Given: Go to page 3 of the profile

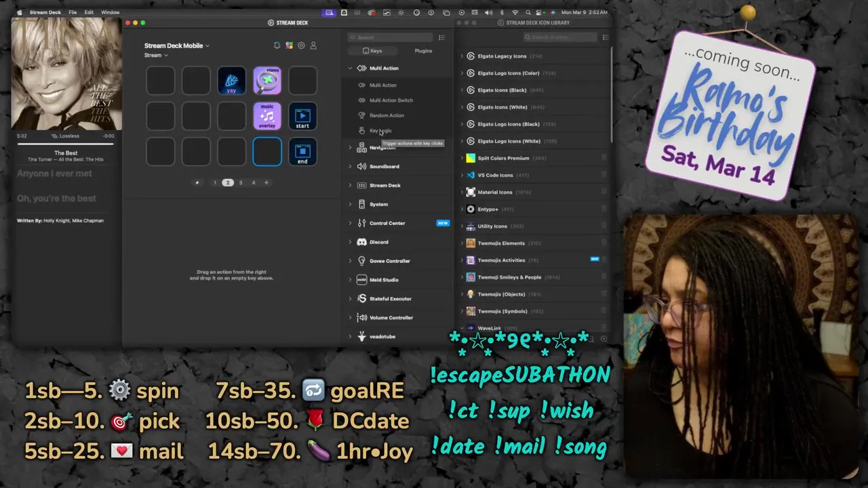Looking at the screenshot, I should pos(240,182).
